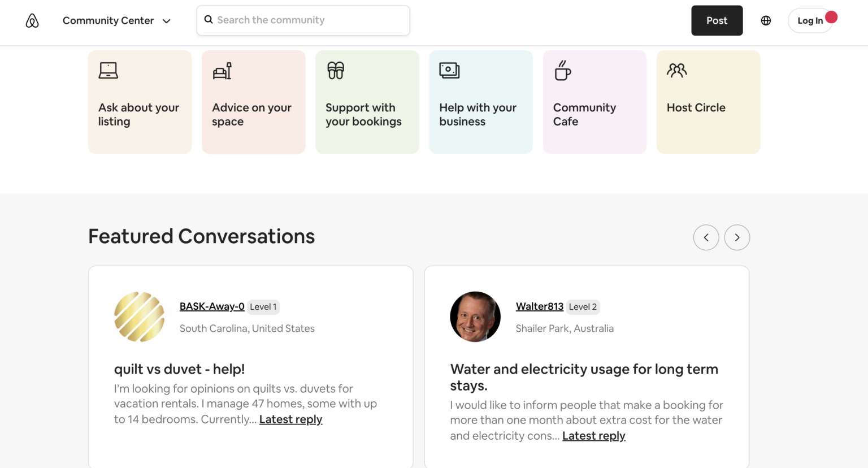Click the Airbnb logo
The width and height of the screenshot is (868, 468).
pos(32,20)
